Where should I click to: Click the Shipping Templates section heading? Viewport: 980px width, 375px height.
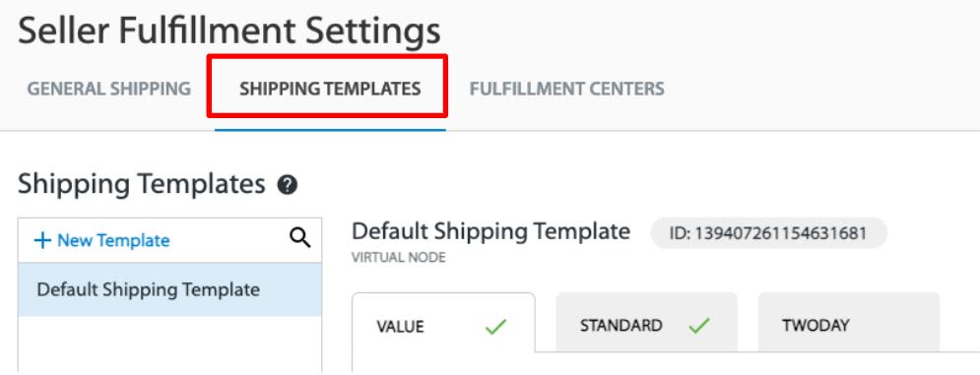point(142,185)
